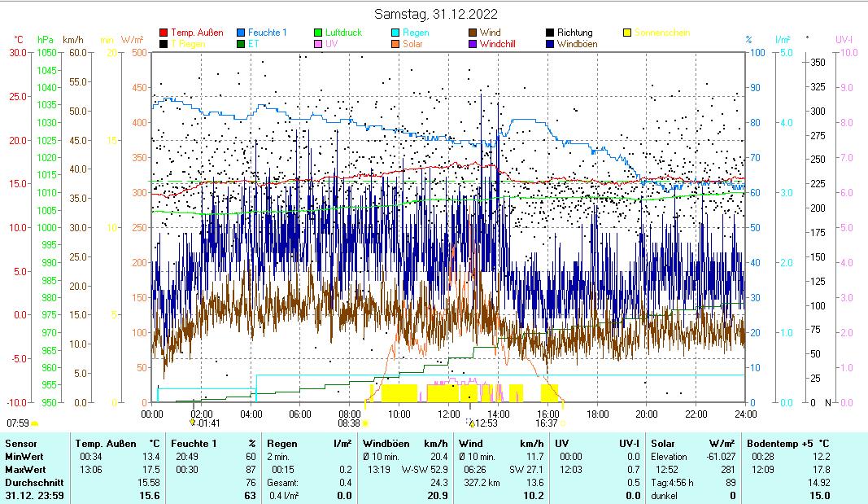The height and width of the screenshot is (504, 868).
Task: Click the sun icon beside 07:59
Action: pos(34,423)
